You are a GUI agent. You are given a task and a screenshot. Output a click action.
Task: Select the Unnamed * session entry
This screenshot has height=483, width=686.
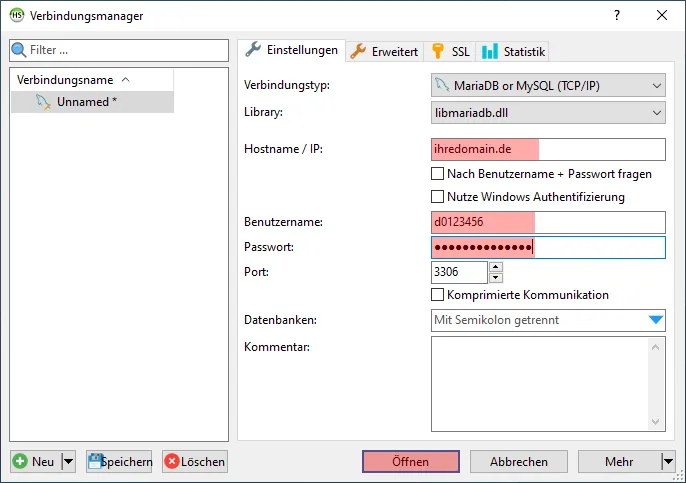click(92, 102)
